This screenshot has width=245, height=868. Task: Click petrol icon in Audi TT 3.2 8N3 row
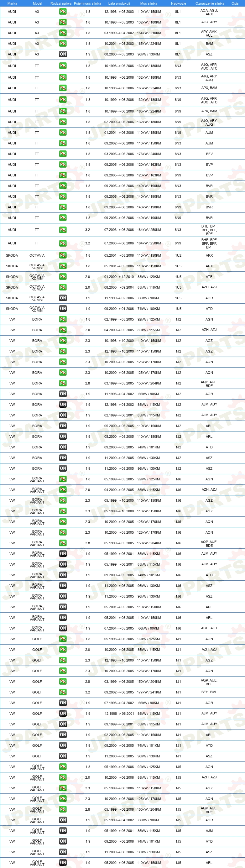(63, 230)
